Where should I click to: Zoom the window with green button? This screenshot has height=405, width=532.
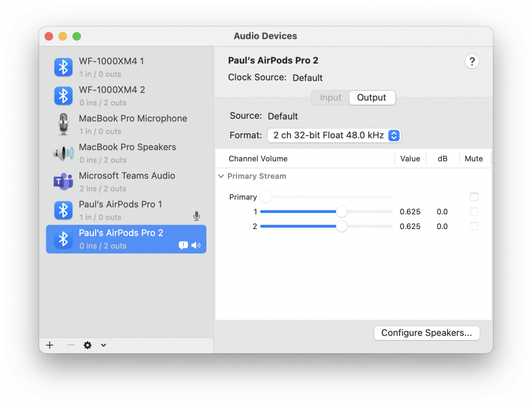(77, 36)
